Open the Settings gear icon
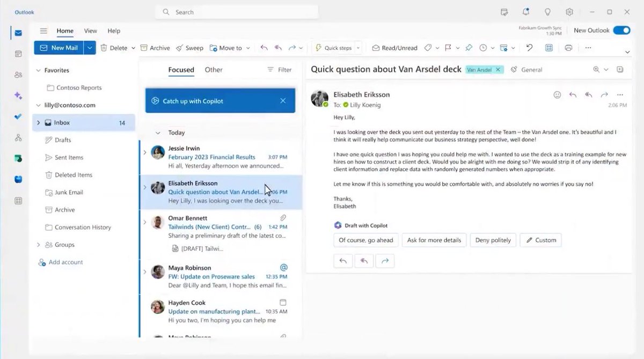Screen dimensions: 644x359 tap(569, 12)
